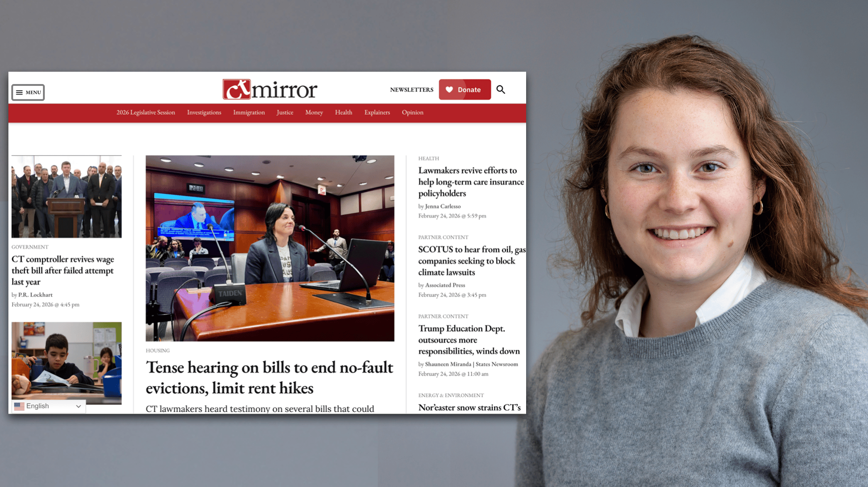The image size is (868, 487).
Task: Open the NEWSLETTERS link
Action: [411, 89]
